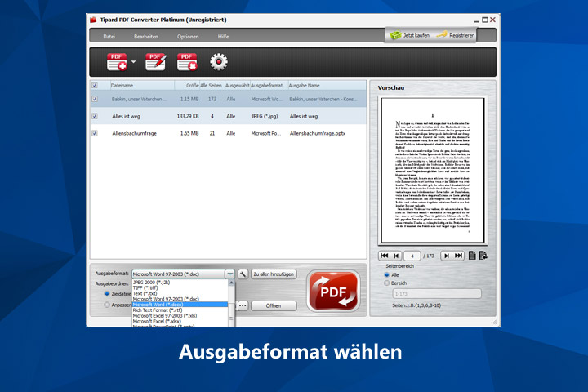This screenshot has width=588, height=392.
Task: Click the single-page document icon below preview
Action: [x=472, y=256]
